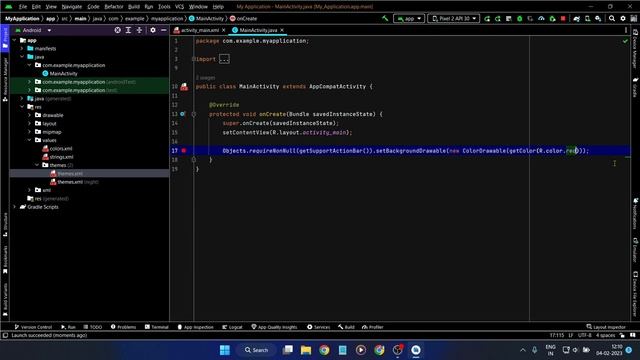Click the green Debug app bug icon
The image size is (640, 360).
[519, 18]
